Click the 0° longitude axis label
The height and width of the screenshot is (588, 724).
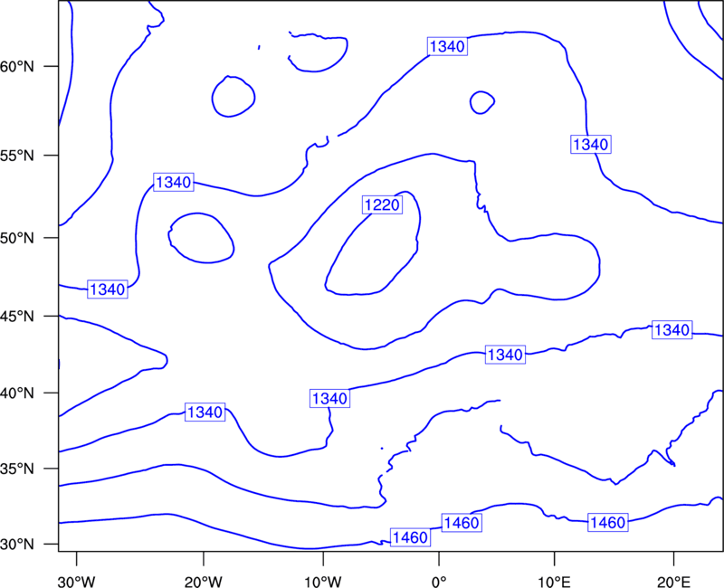(439, 581)
